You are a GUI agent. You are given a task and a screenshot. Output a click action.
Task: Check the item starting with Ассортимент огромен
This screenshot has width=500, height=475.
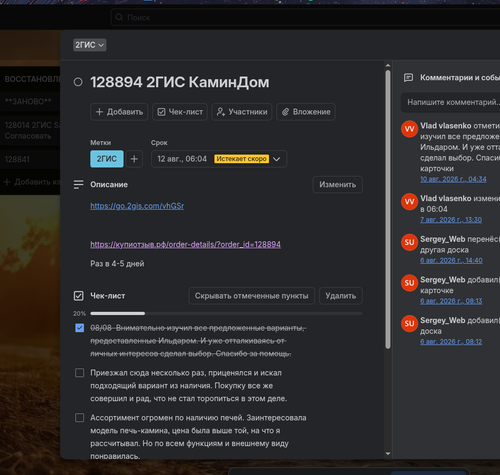[x=79, y=418]
